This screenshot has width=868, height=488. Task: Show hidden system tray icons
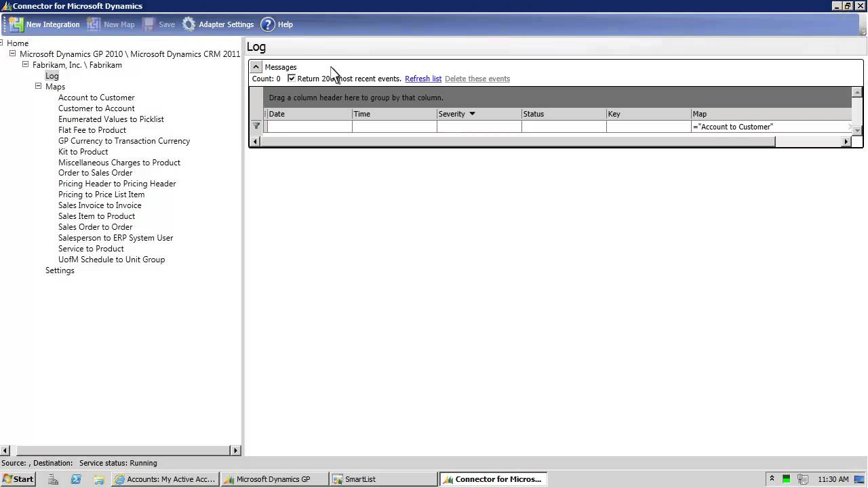pos(772,479)
